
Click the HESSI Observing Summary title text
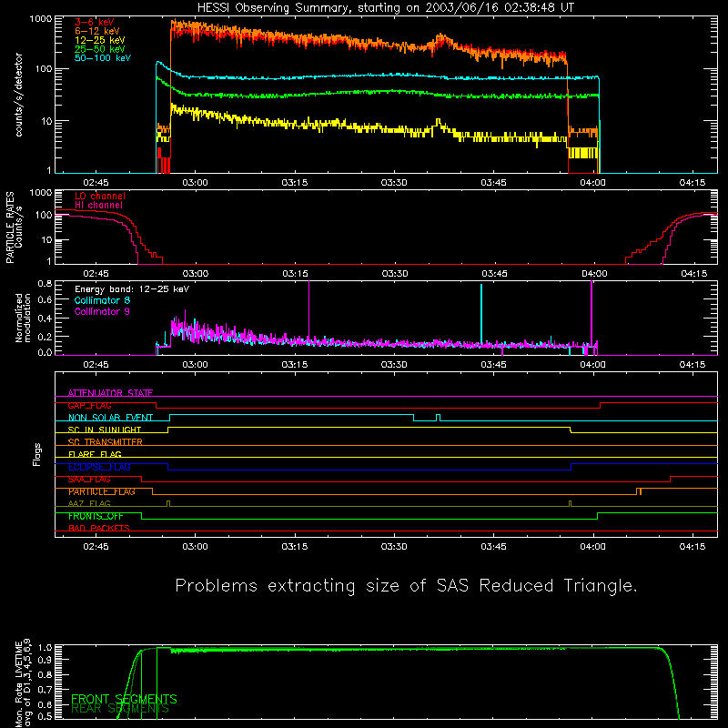click(x=385, y=8)
